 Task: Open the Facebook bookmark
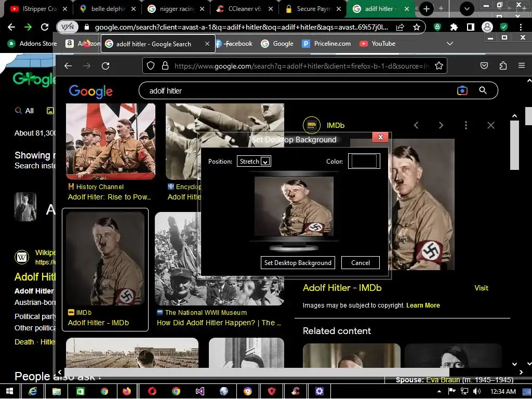point(235,44)
